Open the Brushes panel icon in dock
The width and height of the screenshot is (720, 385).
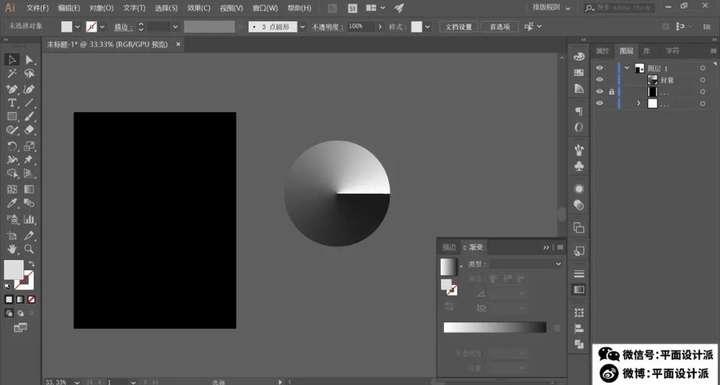579,149
